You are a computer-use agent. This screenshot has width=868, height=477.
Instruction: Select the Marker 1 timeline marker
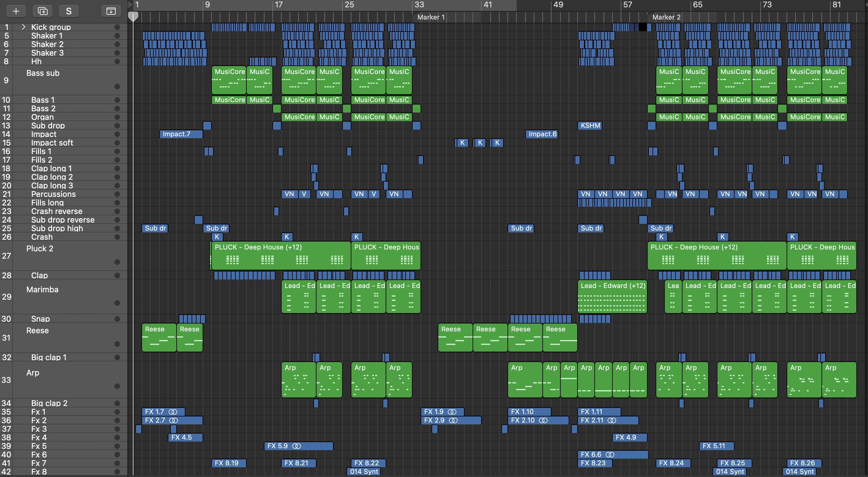click(431, 17)
